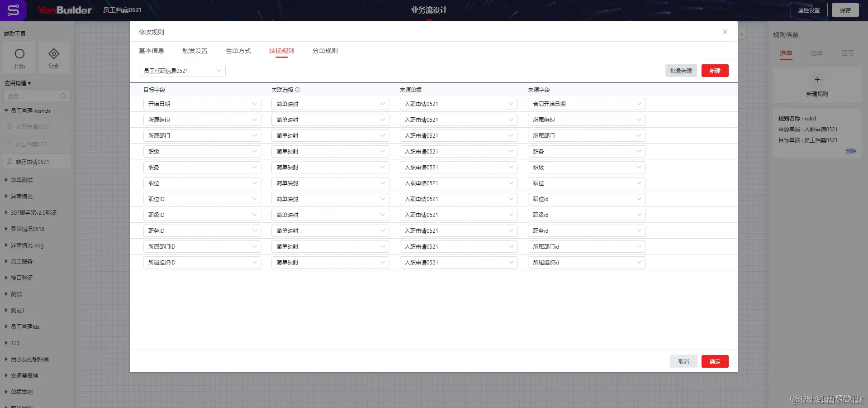
Task: Confirm with the red 确定 button
Action: [x=715, y=361]
